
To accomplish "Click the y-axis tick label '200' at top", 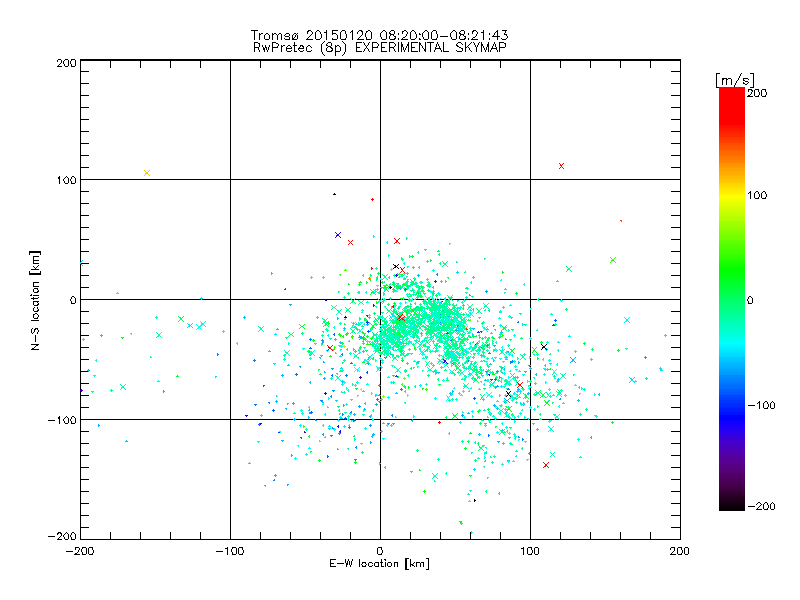I will point(67,63).
